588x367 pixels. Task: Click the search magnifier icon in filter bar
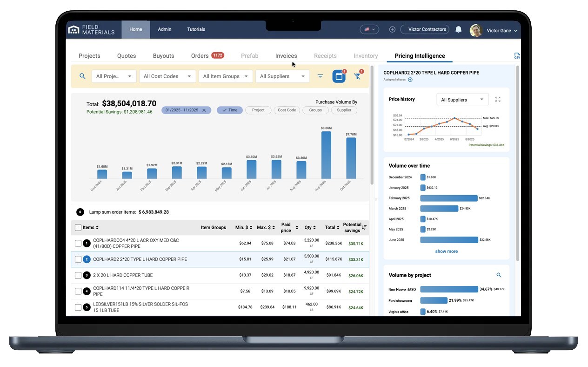tap(82, 76)
